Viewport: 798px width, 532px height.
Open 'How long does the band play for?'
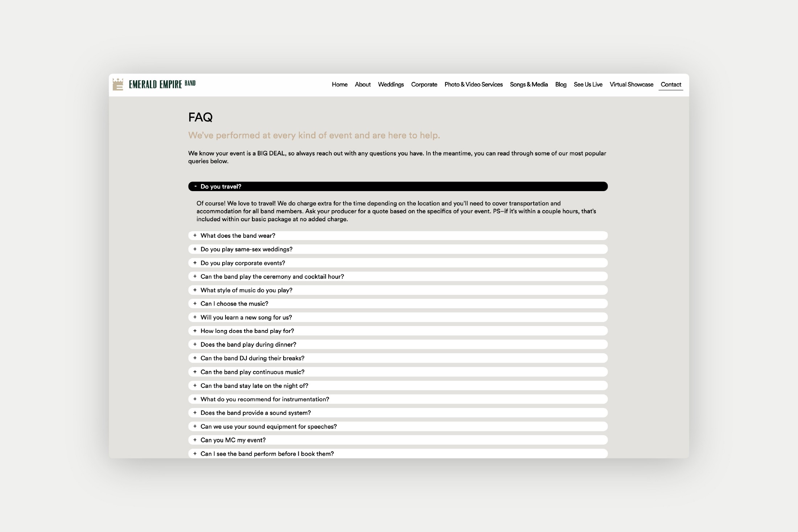pyautogui.click(x=247, y=331)
